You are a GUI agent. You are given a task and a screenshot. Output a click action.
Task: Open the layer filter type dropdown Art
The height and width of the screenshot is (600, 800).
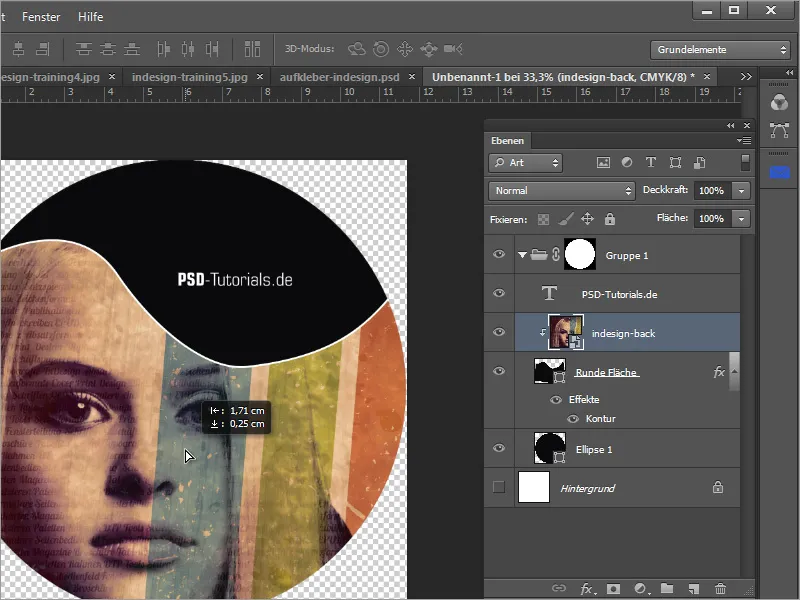(526, 163)
